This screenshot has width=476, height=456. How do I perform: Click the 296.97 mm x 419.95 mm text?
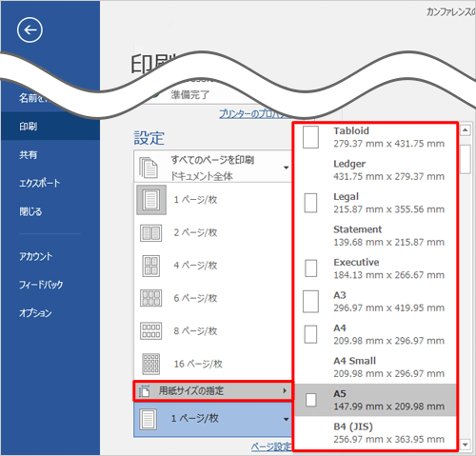click(x=388, y=307)
